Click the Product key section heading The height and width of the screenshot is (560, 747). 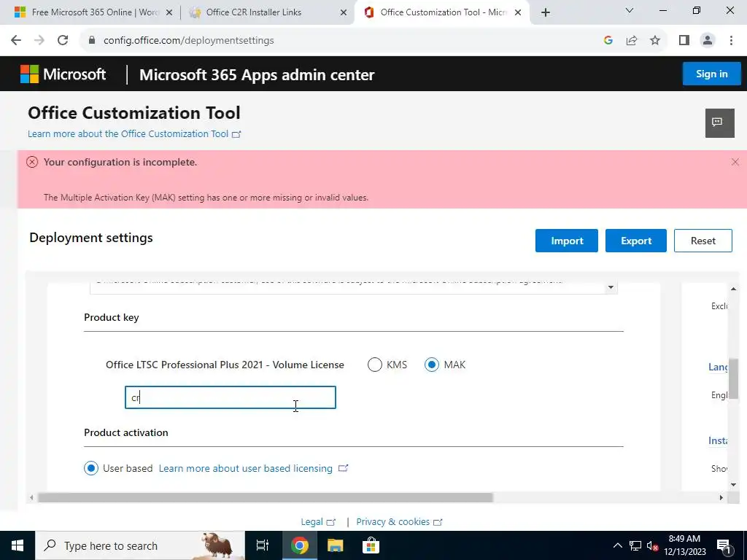tap(112, 317)
